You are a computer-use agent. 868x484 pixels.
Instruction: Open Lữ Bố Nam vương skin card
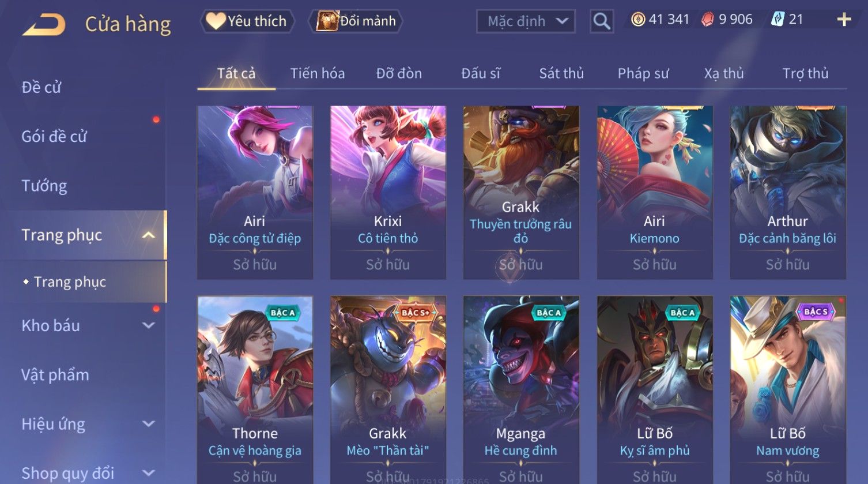coord(788,389)
